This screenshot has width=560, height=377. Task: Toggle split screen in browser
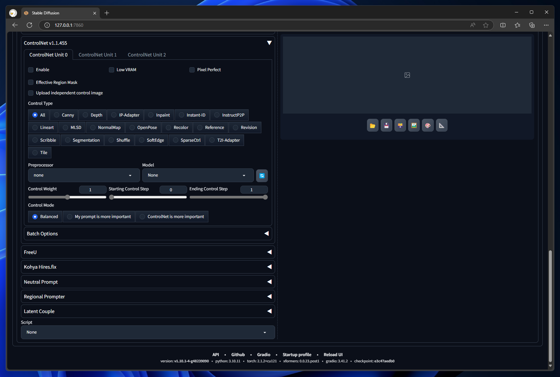coord(503,25)
